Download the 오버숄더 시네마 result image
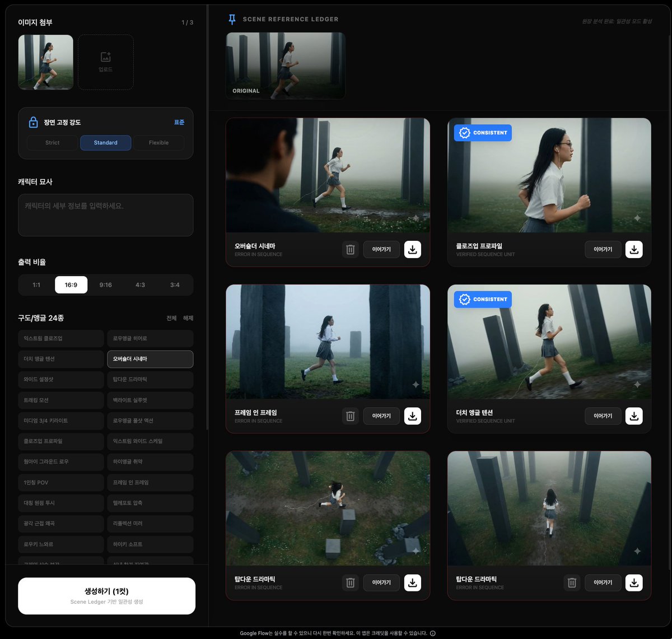 point(413,249)
